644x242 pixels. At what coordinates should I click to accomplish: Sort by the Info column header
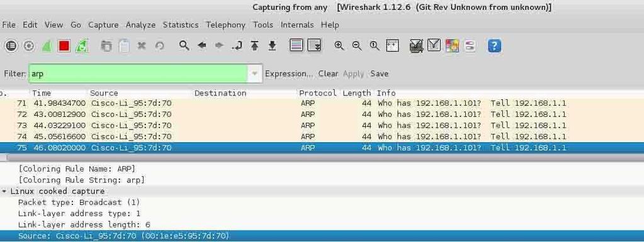coord(386,93)
